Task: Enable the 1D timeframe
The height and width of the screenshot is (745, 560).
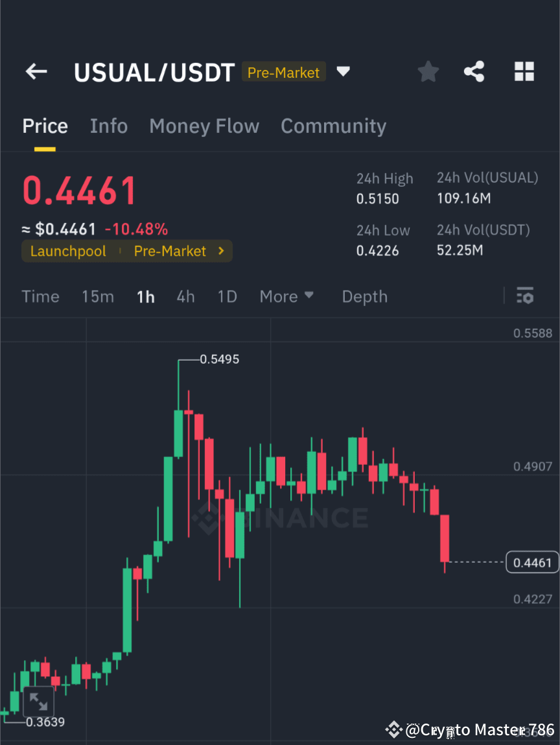Action: [x=227, y=296]
